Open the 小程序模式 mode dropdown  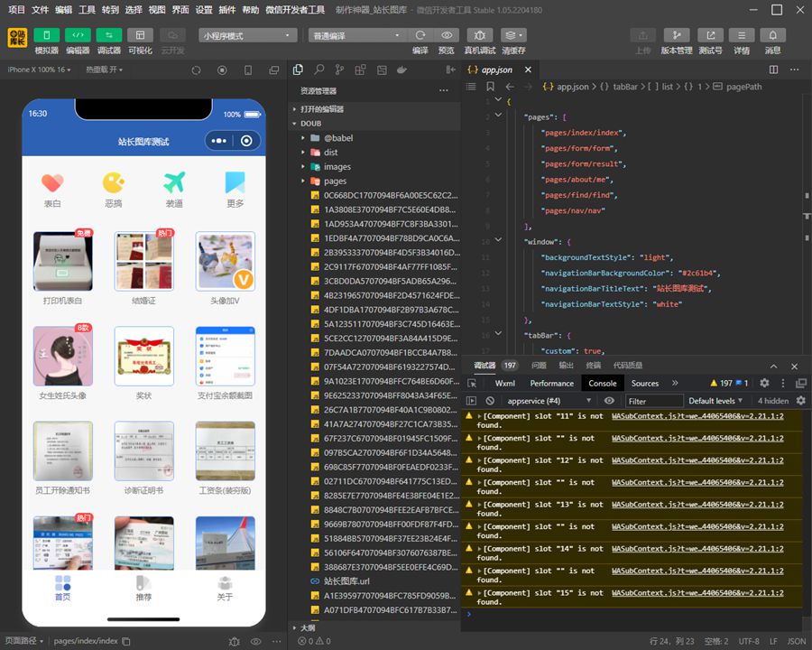point(248,35)
